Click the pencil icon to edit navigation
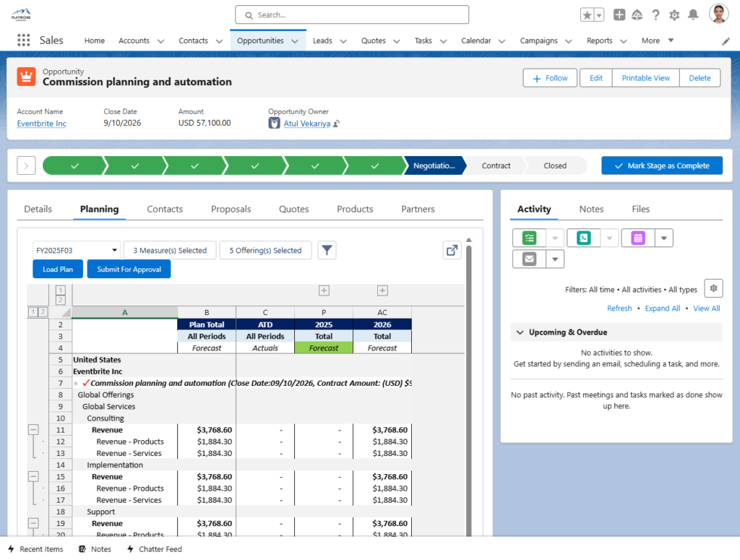740x560 pixels. point(726,41)
